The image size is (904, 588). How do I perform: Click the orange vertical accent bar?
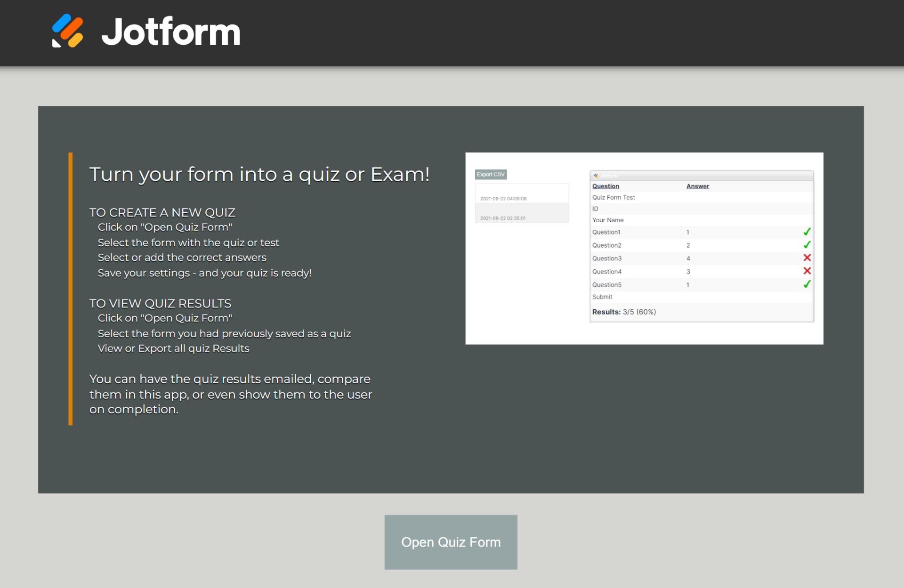(71, 289)
